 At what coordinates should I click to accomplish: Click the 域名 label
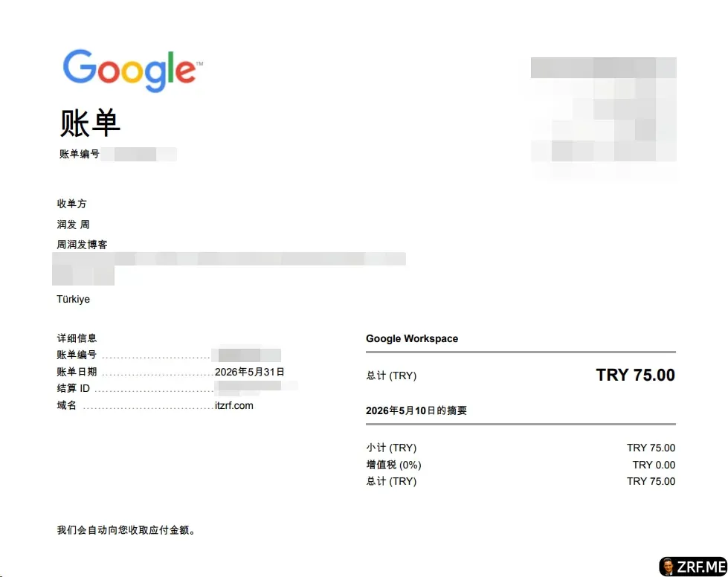pos(66,404)
